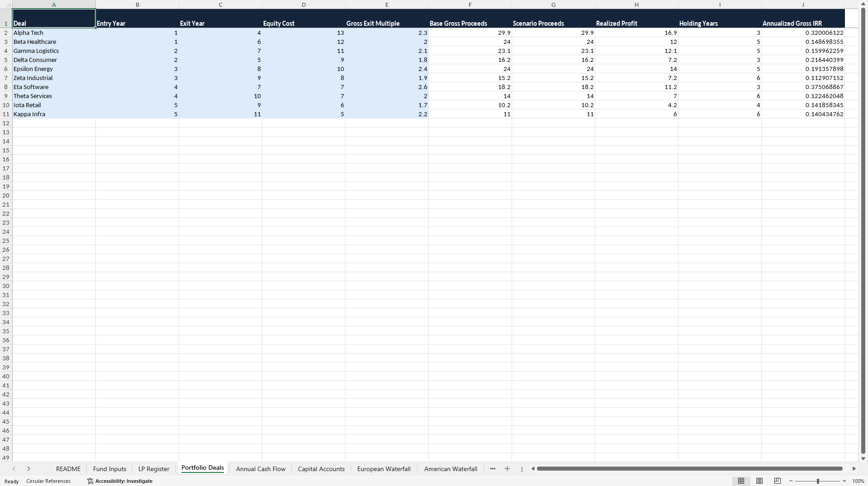Add a new sheet with the plus icon

coord(507,469)
